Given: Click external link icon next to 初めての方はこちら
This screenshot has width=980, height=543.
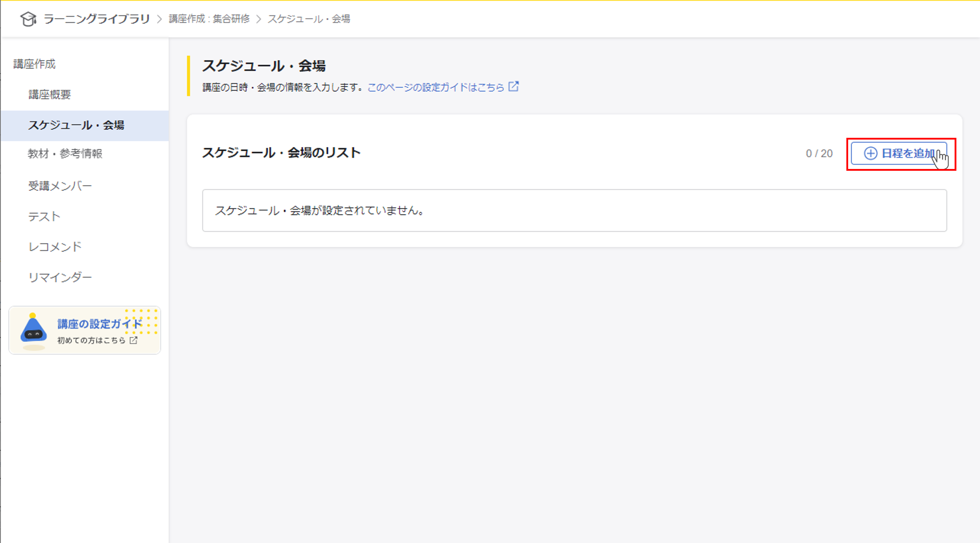Looking at the screenshot, I should click(x=134, y=340).
